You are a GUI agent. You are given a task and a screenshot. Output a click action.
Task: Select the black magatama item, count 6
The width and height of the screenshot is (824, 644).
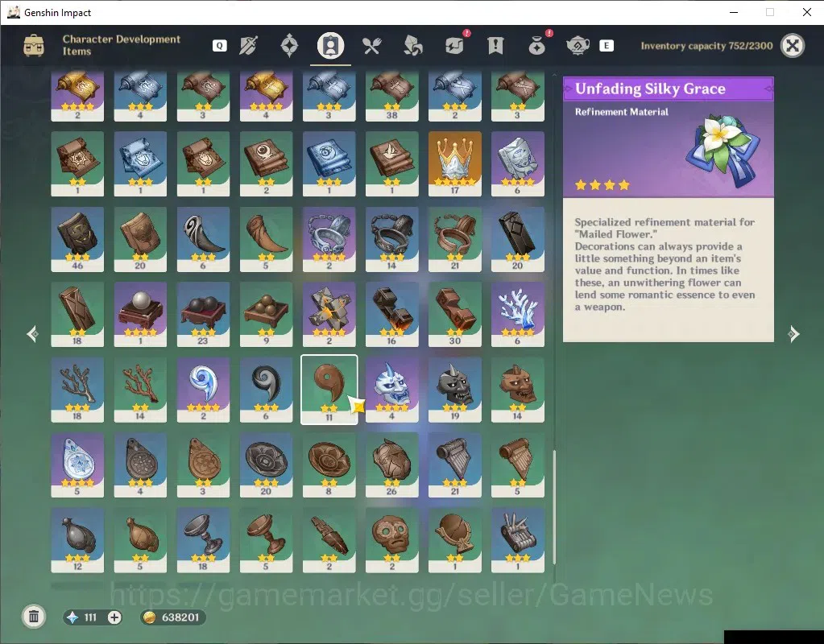(266, 390)
